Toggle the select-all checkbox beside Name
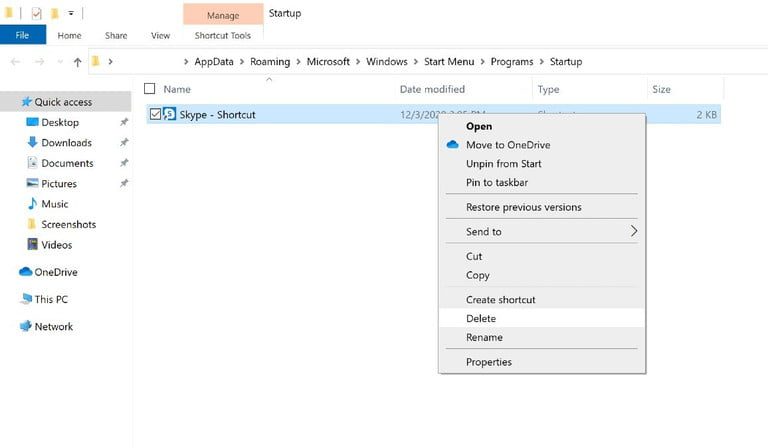This screenshot has width=768, height=448. coord(150,89)
